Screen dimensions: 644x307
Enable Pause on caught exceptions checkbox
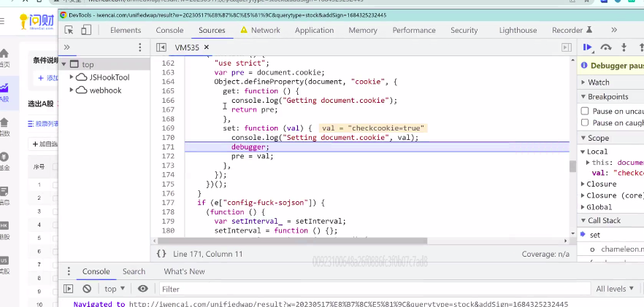point(584,123)
